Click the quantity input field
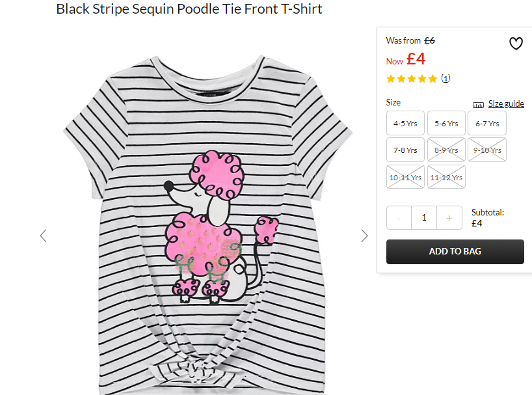532x395 pixels. click(424, 218)
